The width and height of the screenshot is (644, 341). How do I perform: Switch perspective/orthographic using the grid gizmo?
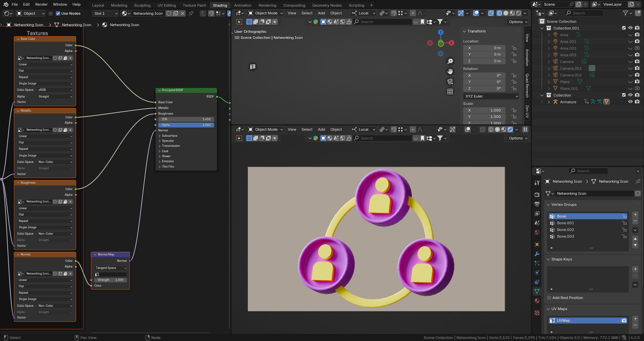point(450,92)
